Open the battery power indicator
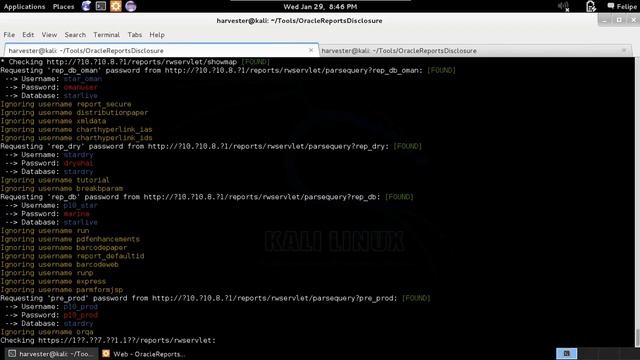 click(591, 6)
